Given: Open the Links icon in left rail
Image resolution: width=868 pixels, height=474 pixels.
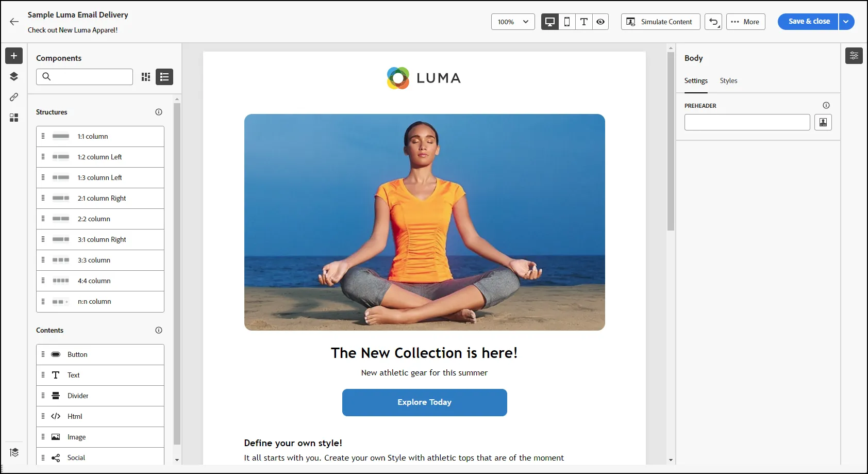Looking at the screenshot, I should [x=14, y=97].
